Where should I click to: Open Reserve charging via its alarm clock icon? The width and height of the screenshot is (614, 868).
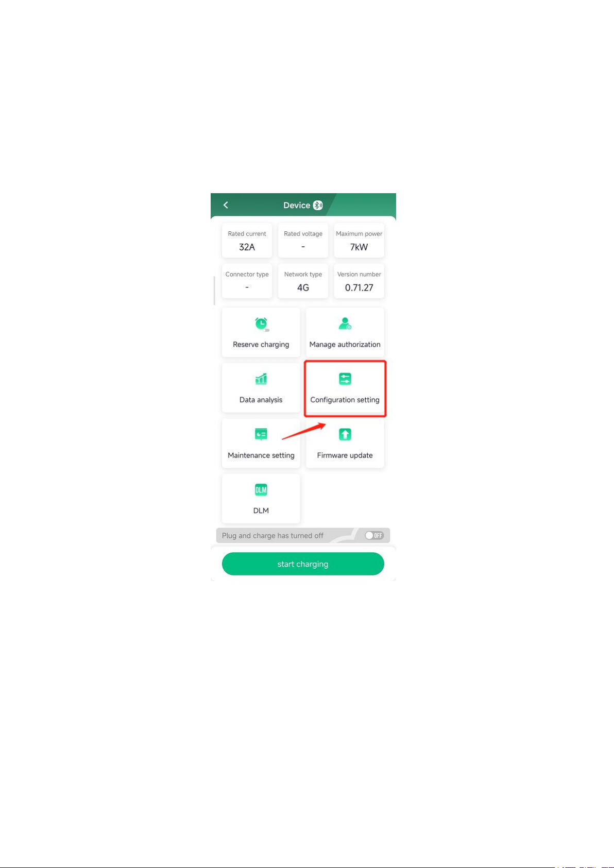pos(262,324)
